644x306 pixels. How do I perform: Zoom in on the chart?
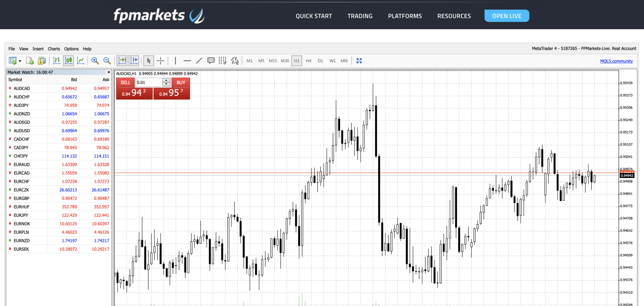(95, 61)
